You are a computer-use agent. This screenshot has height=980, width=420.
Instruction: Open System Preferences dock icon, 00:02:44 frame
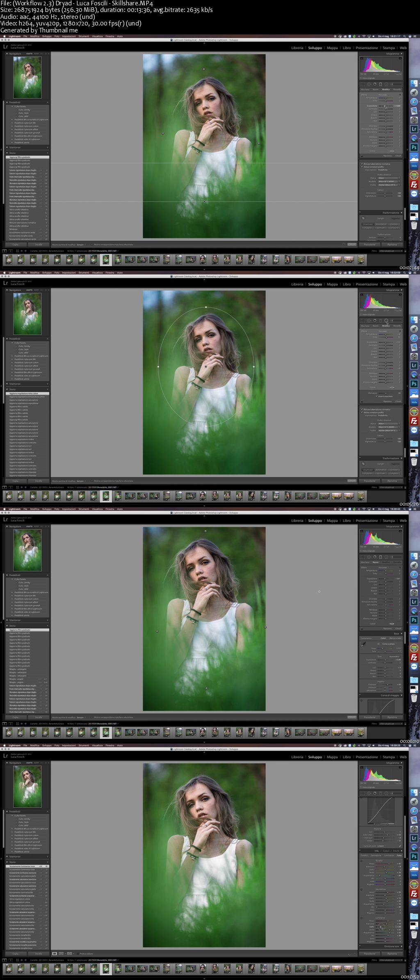click(x=414, y=120)
